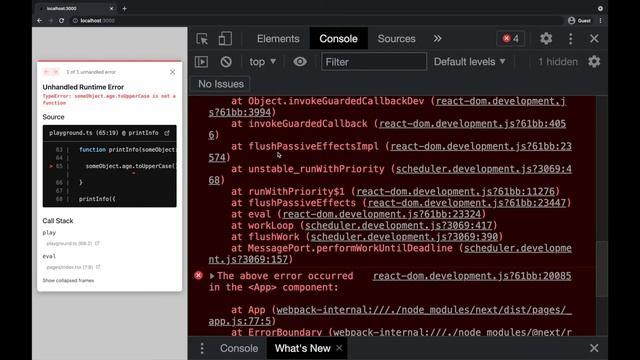Open the top JavaScript context dropdown
The height and width of the screenshot is (360, 640).
(x=262, y=62)
